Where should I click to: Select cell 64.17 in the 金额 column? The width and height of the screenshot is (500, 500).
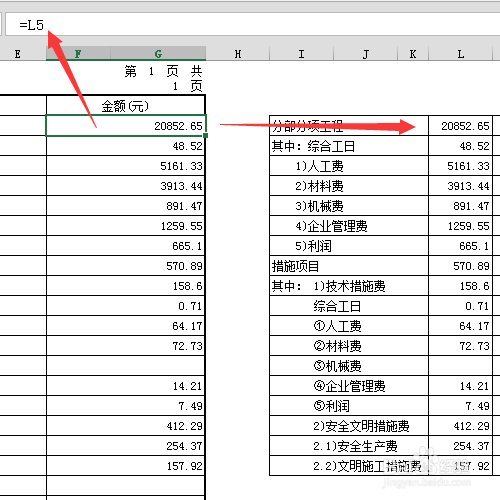pyautogui.click(x=125, y=326)
